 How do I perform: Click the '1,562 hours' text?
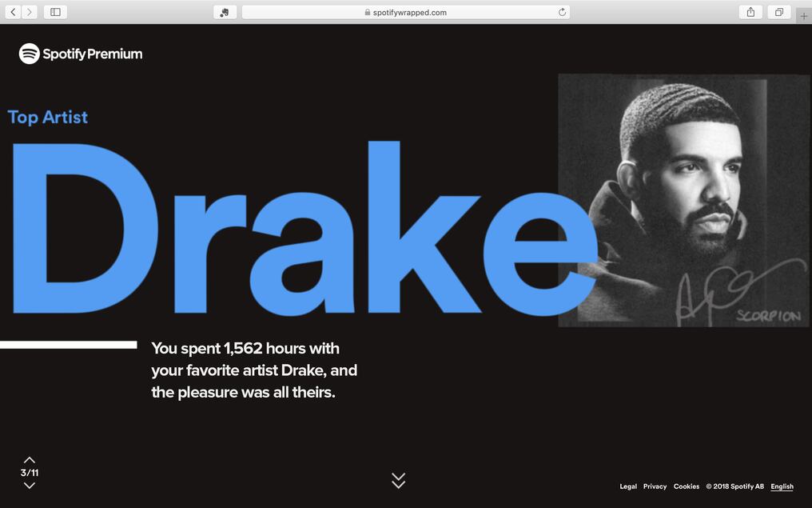coord(266,348)
